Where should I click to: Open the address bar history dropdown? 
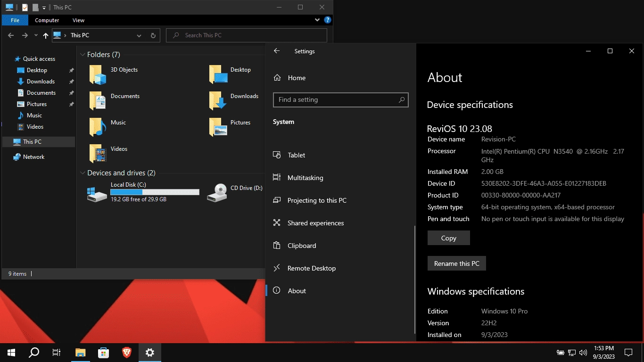[x=139, y=35]
